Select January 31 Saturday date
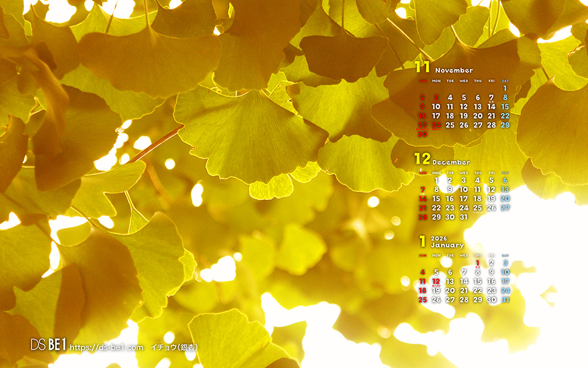This screenshot has height=368, width=588. tap(505, 300)
